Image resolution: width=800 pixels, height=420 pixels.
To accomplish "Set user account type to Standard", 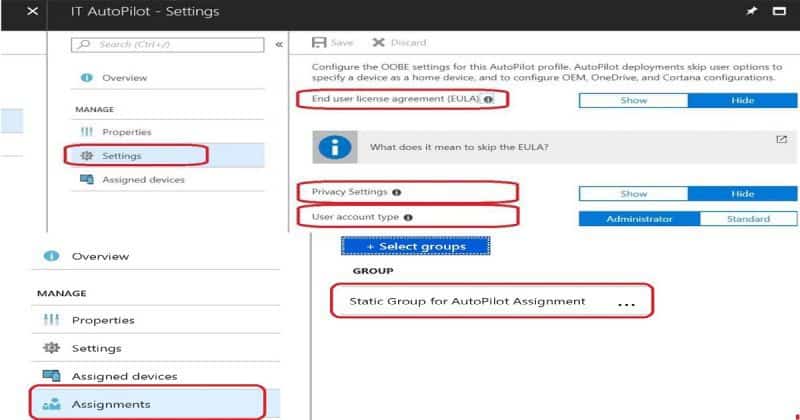I will tap(748, 219).
